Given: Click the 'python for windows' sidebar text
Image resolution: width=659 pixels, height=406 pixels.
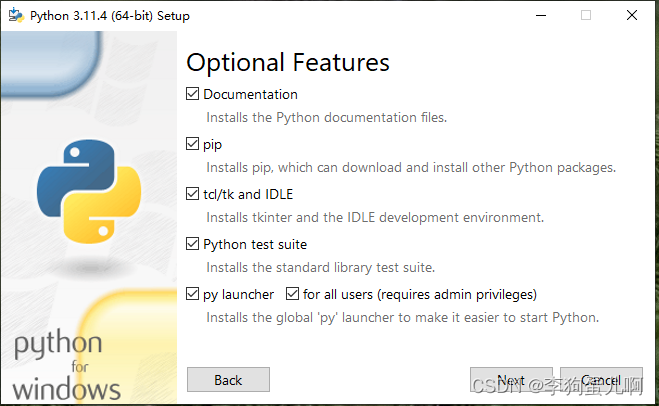Looking at the screenshot, I should click(67, 365).
